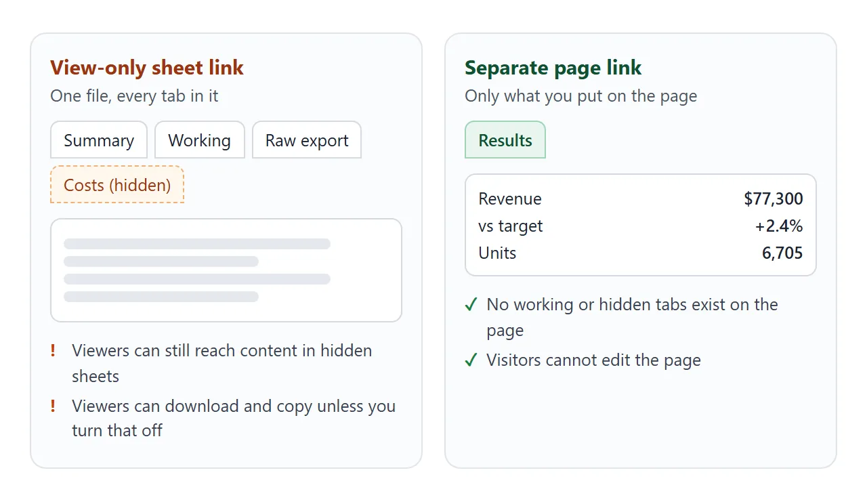Viewport: 867px width, 504px height.
Task: Click checkmark beside 'Visitors cannot edit the page'
Action: (471, 360)
